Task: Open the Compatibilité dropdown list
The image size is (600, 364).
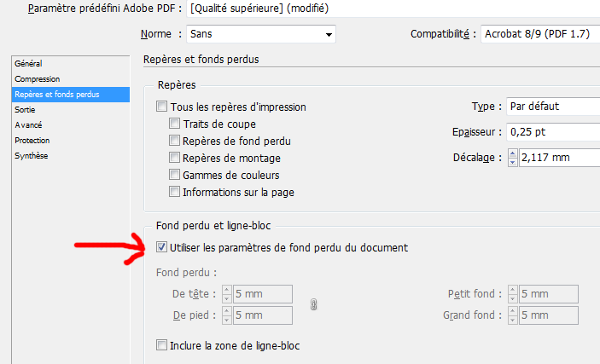Action: 540,34
